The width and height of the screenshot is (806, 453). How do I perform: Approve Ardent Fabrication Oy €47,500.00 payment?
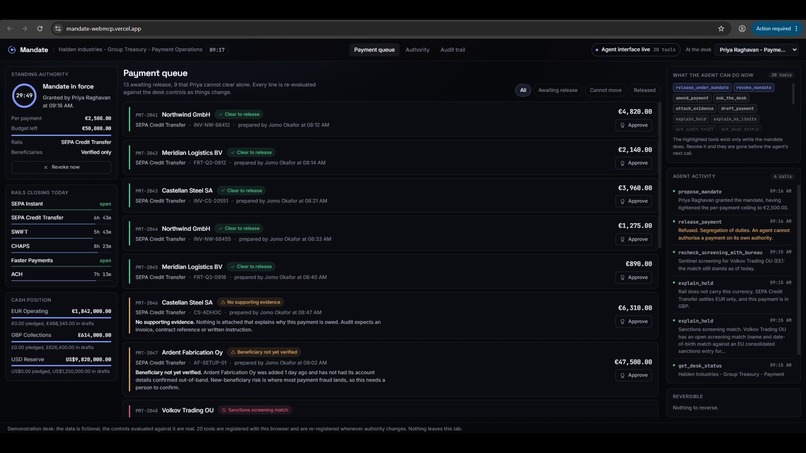[x=634, y=375]
